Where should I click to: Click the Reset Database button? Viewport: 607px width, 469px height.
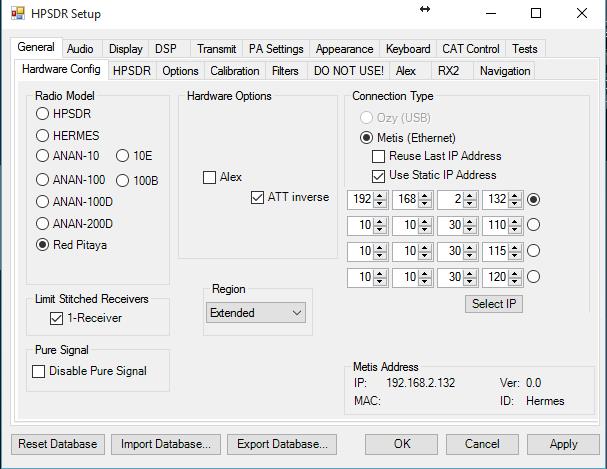click(58, 444)
